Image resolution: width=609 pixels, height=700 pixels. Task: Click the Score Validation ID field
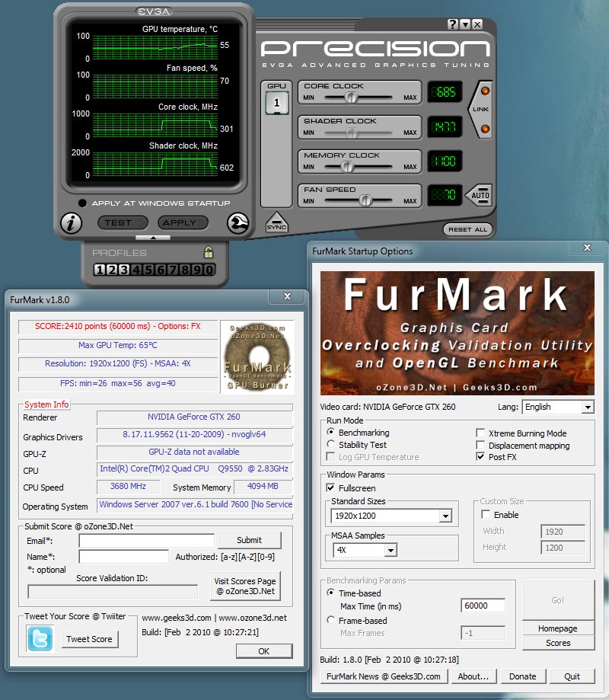113,592
